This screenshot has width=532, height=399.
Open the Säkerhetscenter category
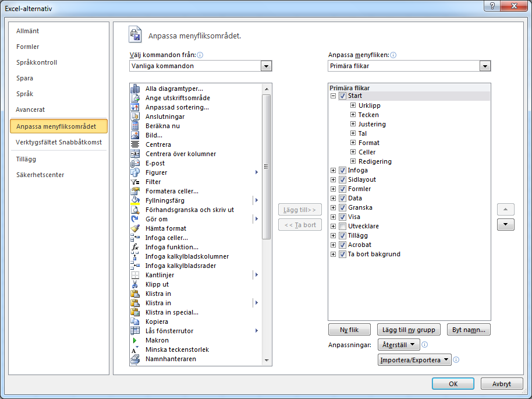[x=58, y=175]
